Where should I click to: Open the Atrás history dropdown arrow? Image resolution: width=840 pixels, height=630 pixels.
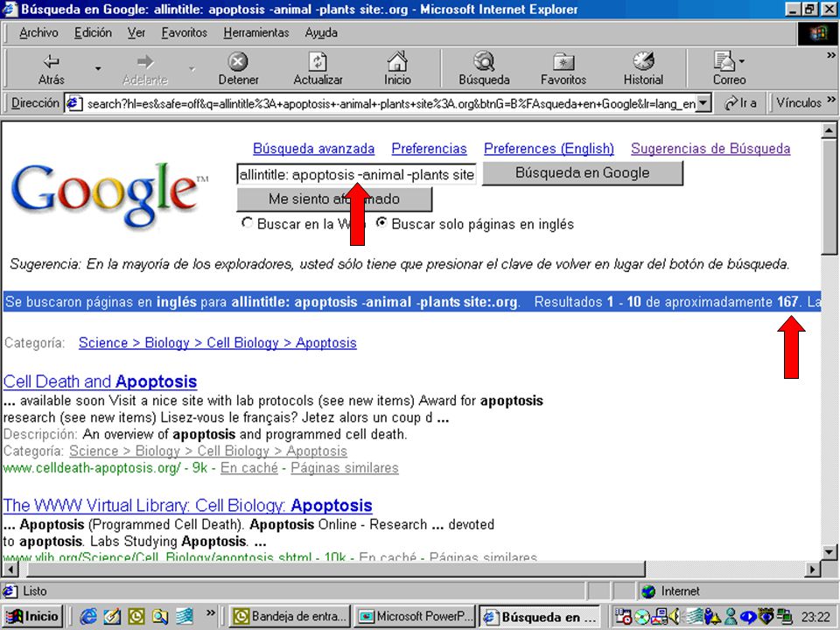tap(98, 68)
